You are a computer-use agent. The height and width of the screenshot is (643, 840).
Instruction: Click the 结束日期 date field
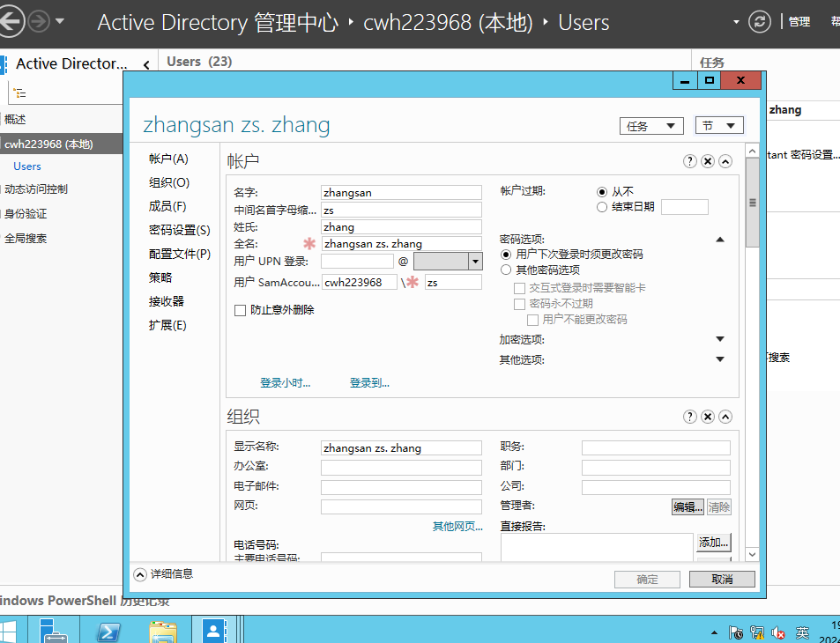click(x=685, y=207)
